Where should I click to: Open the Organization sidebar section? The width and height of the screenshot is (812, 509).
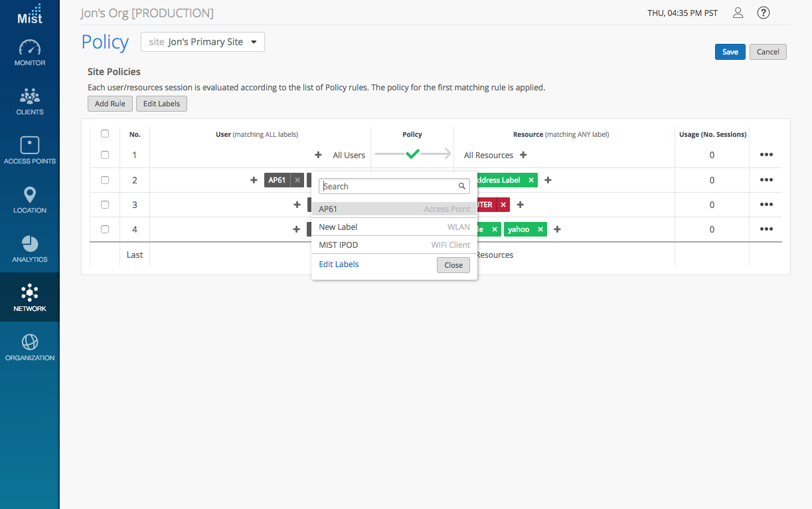30,348
